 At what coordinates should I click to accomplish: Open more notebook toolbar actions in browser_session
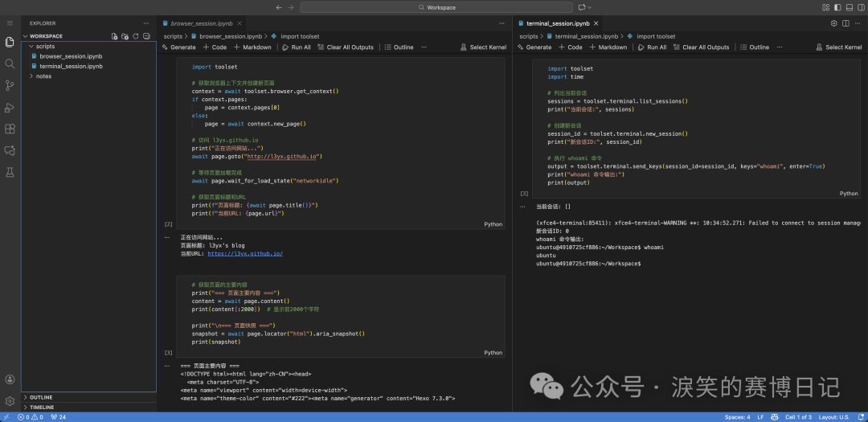pyautogui.click(x=424, y=47)
